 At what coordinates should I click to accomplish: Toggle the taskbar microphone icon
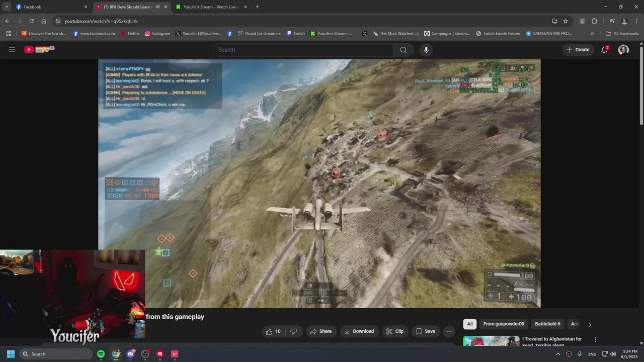580,354
